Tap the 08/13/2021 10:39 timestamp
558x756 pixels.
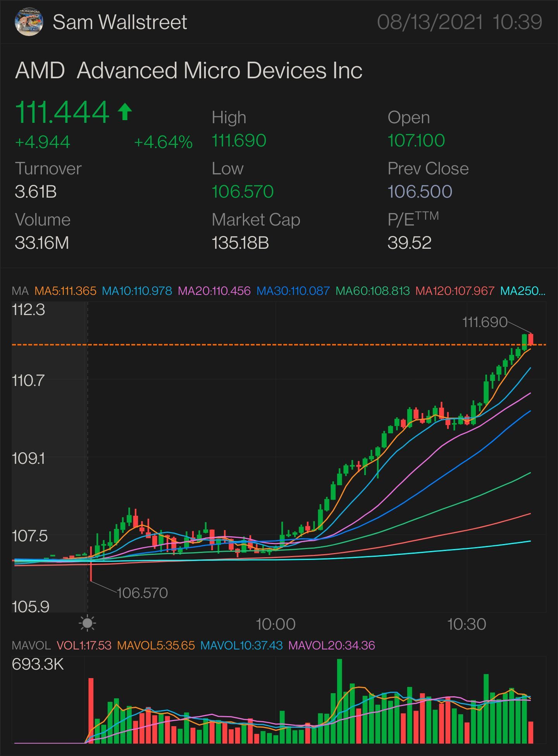point(460,22)
